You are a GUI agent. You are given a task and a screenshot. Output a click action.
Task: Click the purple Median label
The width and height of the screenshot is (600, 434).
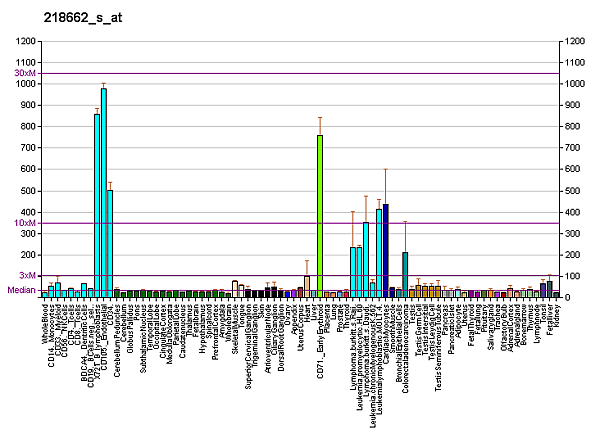pos(21,290)
